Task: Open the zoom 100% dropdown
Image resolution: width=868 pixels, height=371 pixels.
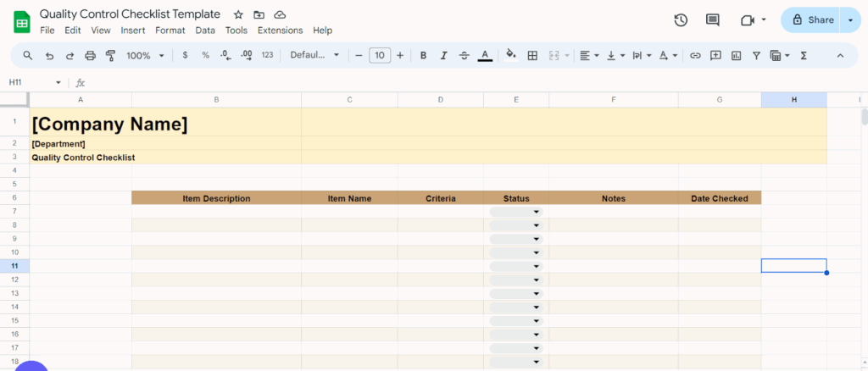Action: tap(145, 55)
